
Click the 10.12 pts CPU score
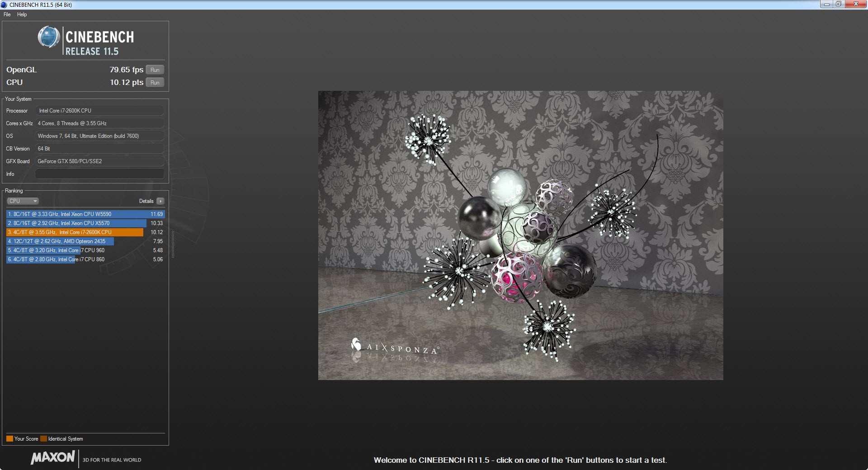127,82
